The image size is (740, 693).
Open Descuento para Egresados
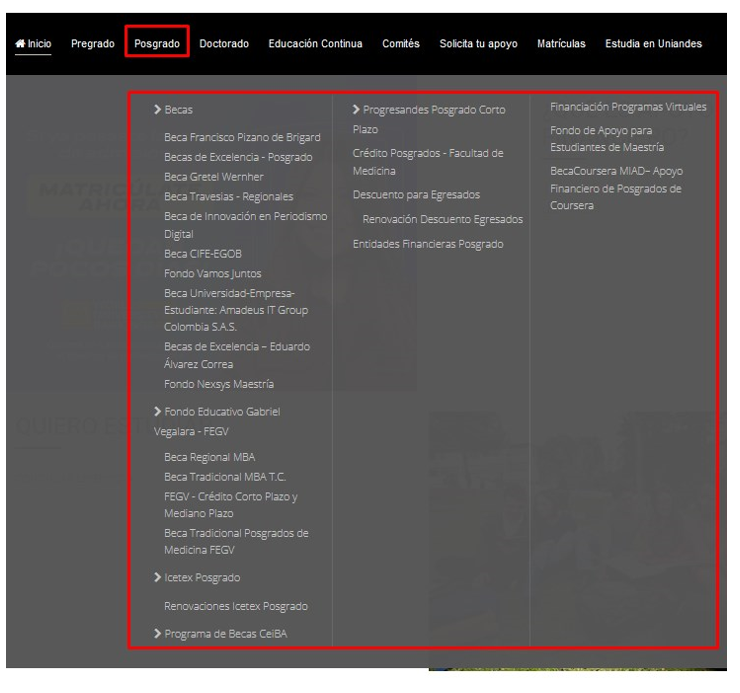coord(416,194)
